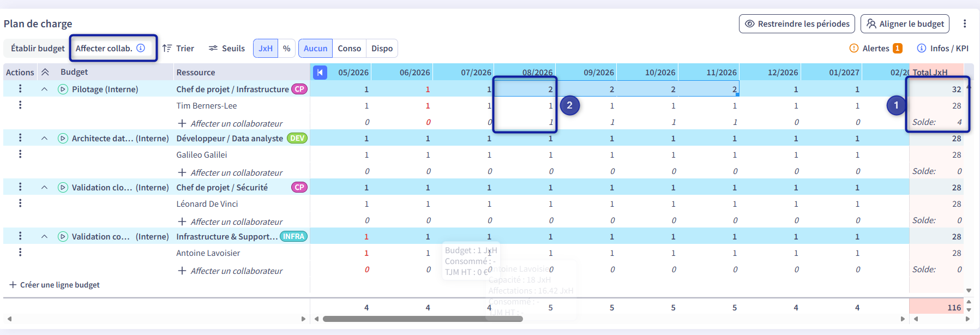Screen dimensions: 980x335
Task: Click Affecter un collaborateur under Tim Berners-Lee
Action: pyautogui.click(x=230, y=123)
